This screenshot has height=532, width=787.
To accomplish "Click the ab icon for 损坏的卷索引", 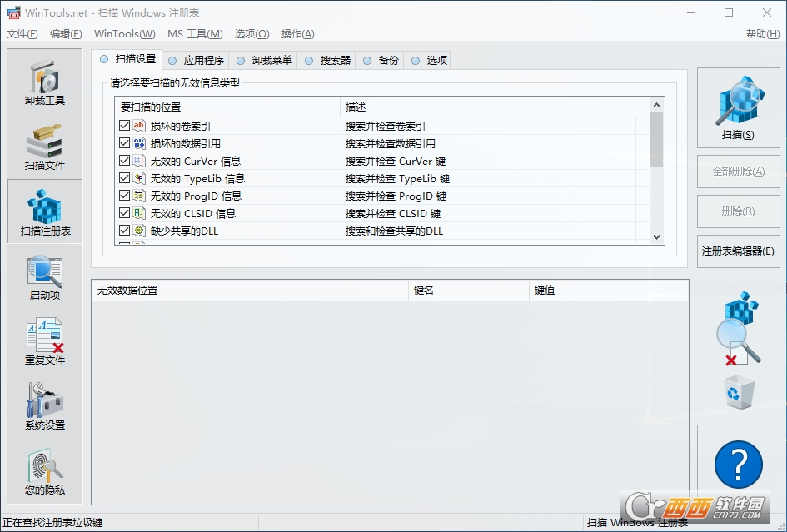I will (139, 126).
